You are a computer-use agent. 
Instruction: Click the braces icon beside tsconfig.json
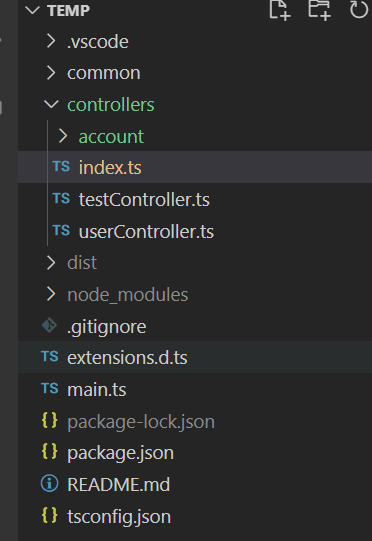click(x=49, y=515)
